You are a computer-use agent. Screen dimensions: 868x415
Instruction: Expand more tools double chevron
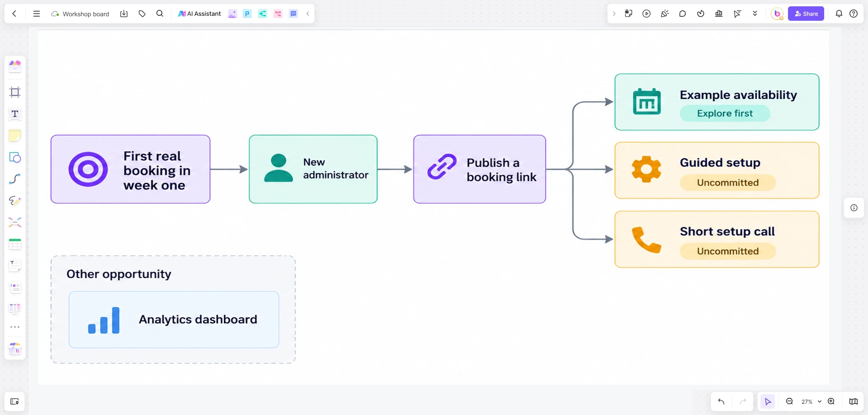coord(755,14)
